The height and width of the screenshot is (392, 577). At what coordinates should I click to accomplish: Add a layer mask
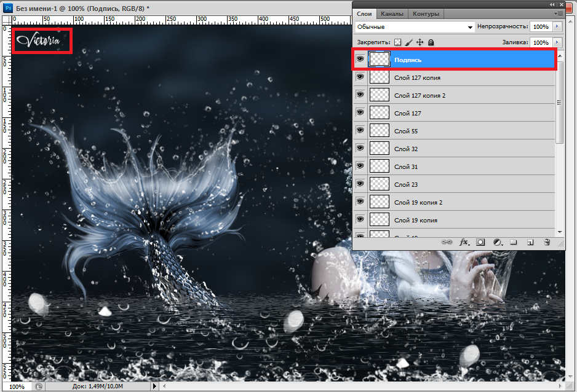[x=480, y=242]
